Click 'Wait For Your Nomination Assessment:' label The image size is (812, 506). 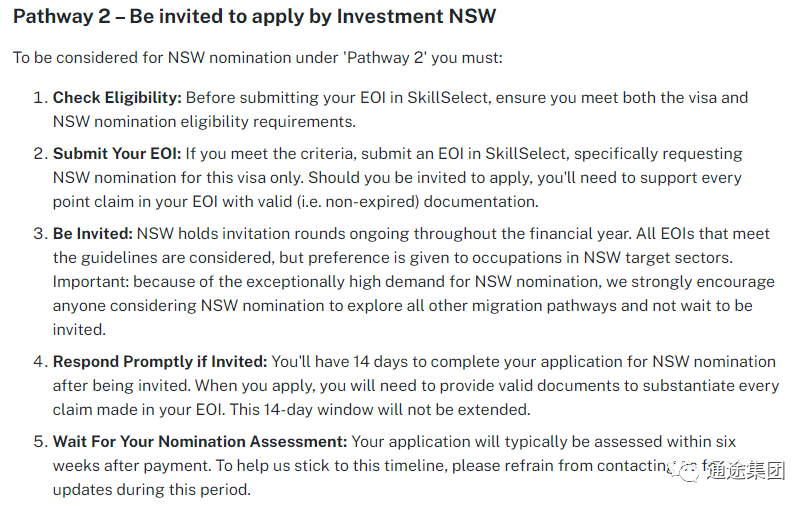[200, 441]
